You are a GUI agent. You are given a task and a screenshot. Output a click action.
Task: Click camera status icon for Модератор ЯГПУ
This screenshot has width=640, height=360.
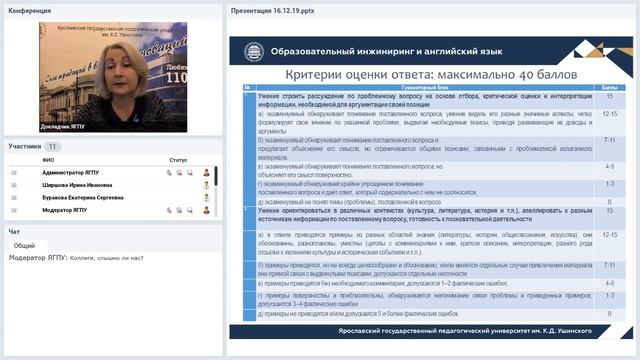tap(179, 210)
